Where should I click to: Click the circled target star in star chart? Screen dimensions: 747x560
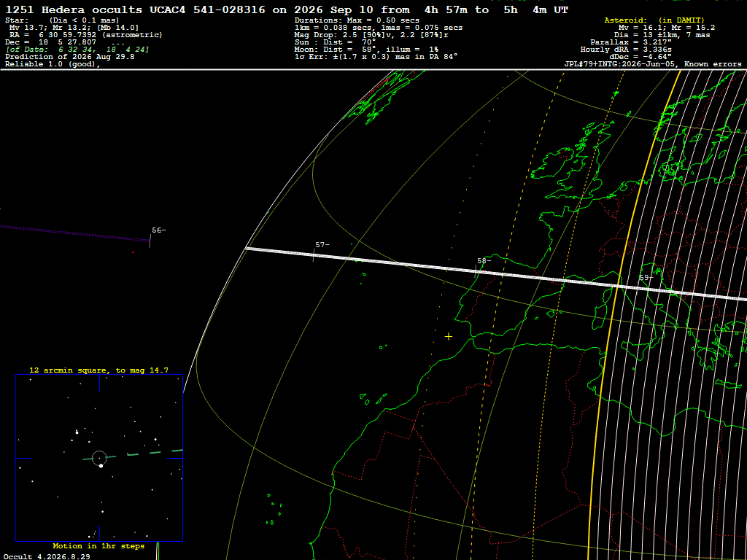coord(99,458)
